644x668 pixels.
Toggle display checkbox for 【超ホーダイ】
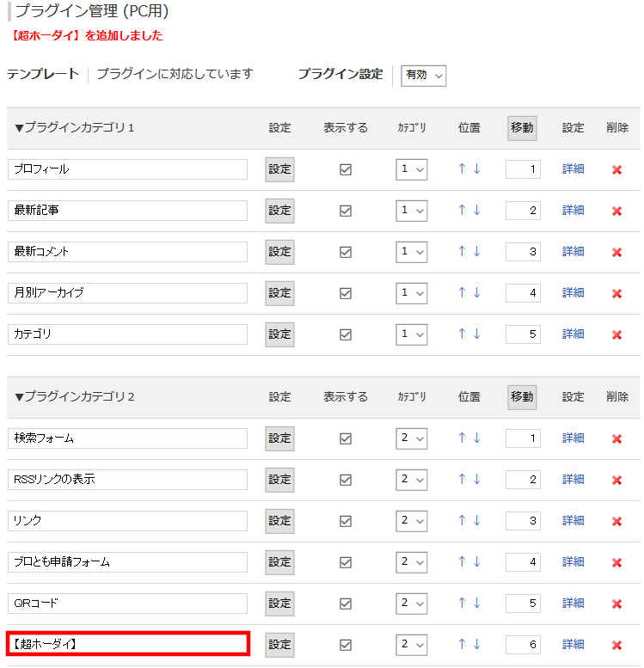[346, 646]
